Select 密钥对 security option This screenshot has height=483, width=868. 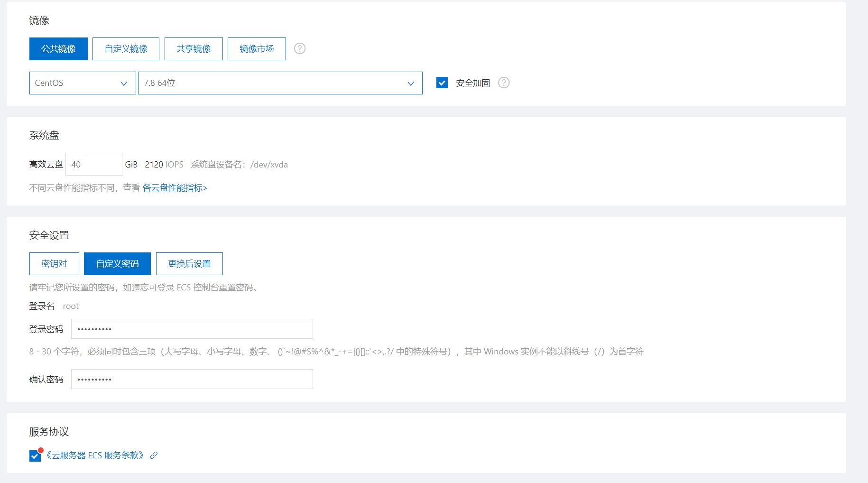click(x=54, y=264)
